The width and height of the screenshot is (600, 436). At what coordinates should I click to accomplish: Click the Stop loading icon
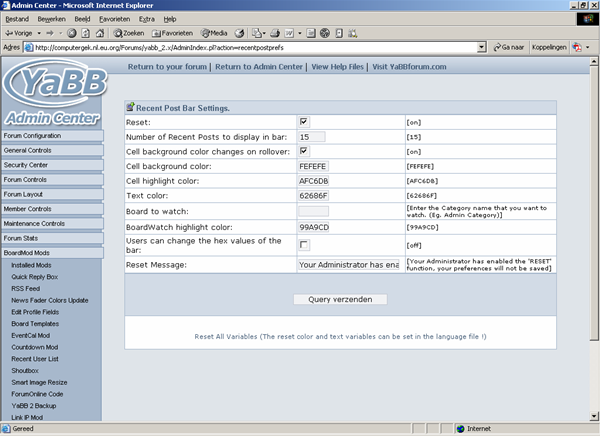[72, 33]
